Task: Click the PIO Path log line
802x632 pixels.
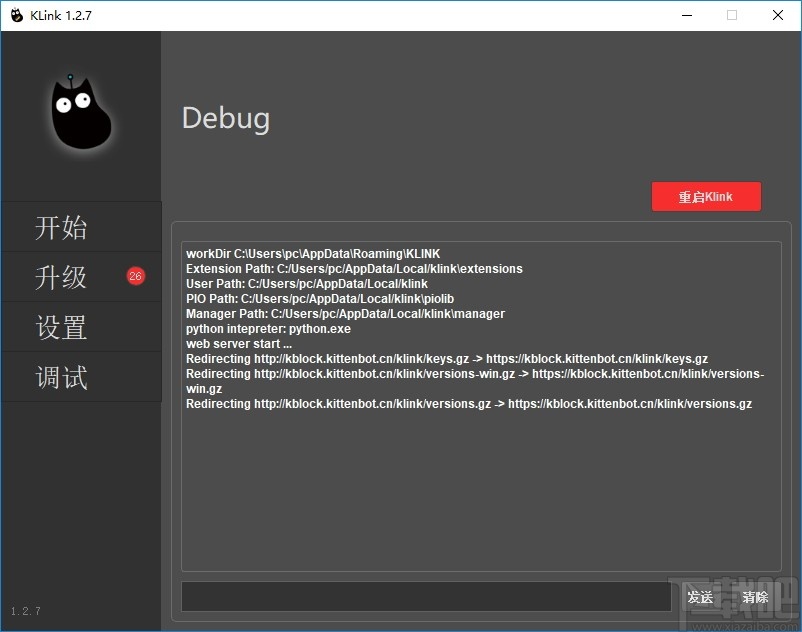Action: point(320,299)
